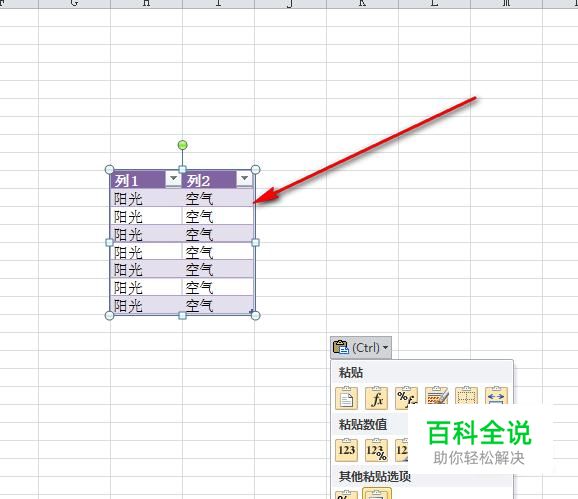
Task: Click the 粘贴 section heading
Action: (x=351, y=372)
